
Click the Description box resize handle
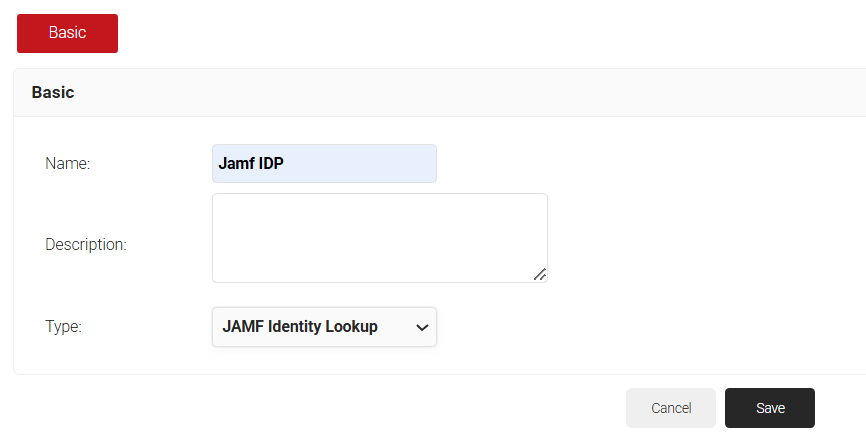point(540,274)
